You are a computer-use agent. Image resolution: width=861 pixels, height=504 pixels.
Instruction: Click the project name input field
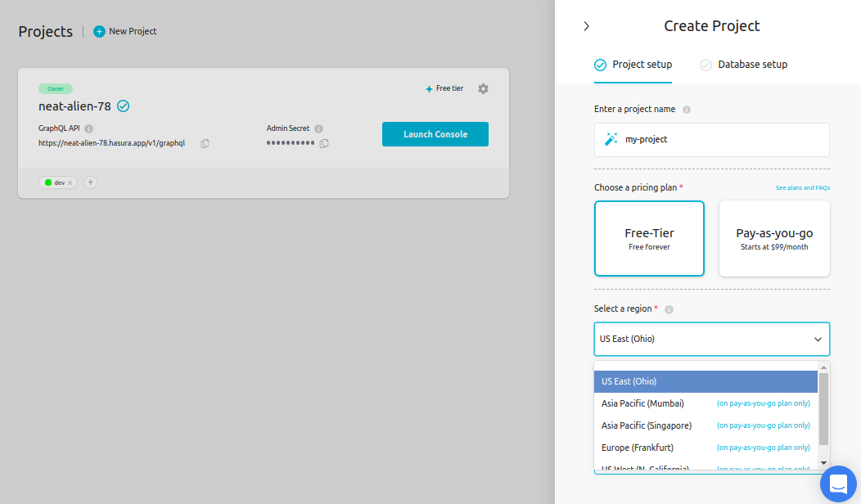(x=720, y=139)
